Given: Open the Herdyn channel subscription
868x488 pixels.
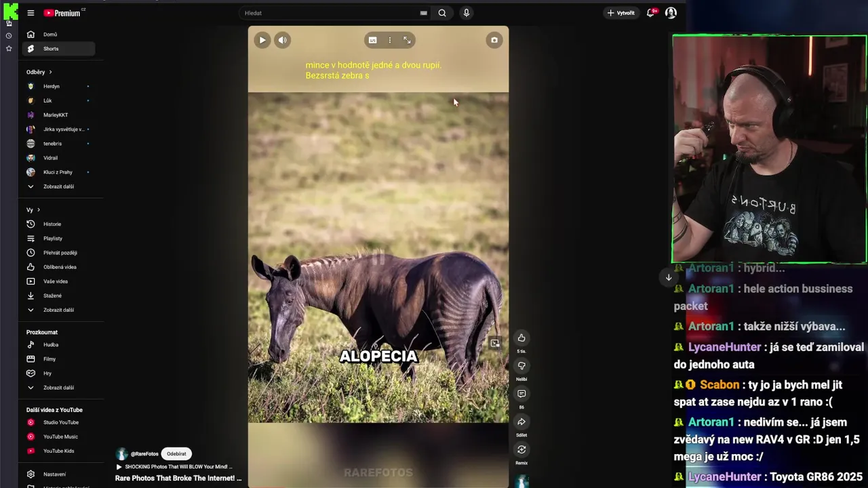Looking at the screenshot, I should (x=58, y=86).
